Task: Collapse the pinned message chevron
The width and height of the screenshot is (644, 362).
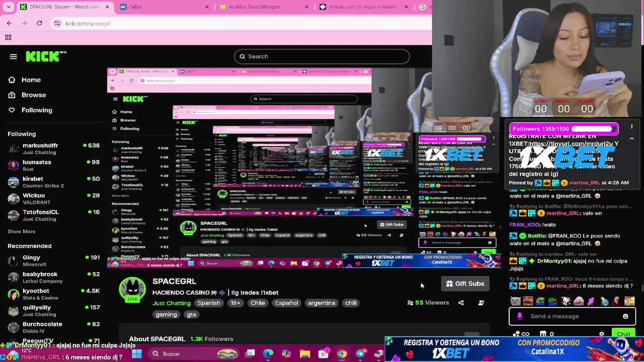Action: click(x=631, y=139)
